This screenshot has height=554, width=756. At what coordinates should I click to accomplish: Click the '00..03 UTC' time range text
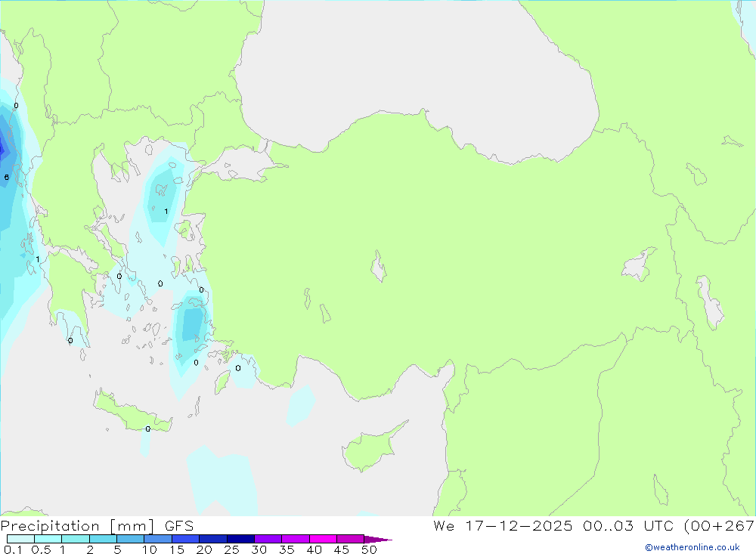click(627, 526)
